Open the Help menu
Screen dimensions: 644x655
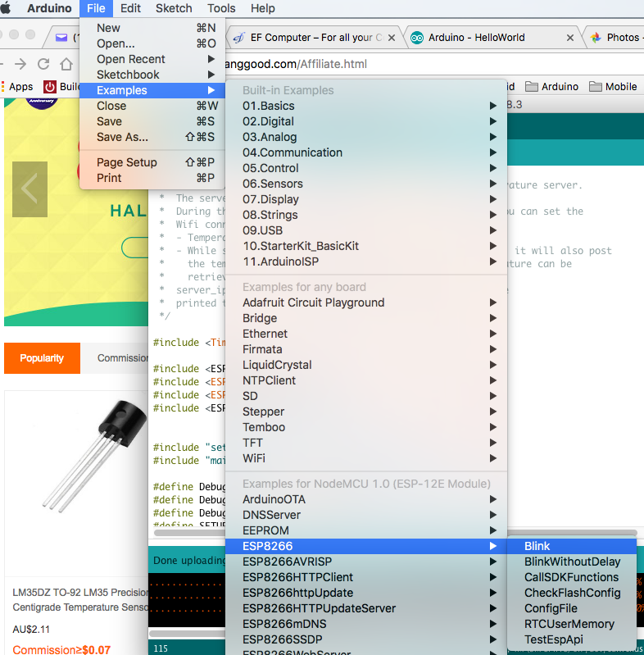coord(263,8)
